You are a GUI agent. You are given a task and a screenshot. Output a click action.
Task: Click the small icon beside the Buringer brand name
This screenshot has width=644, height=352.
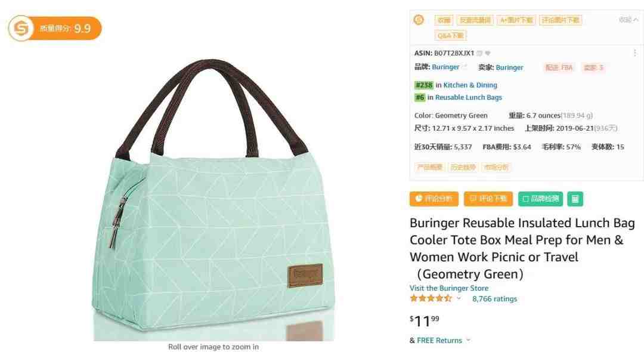[x=465, y=67]
